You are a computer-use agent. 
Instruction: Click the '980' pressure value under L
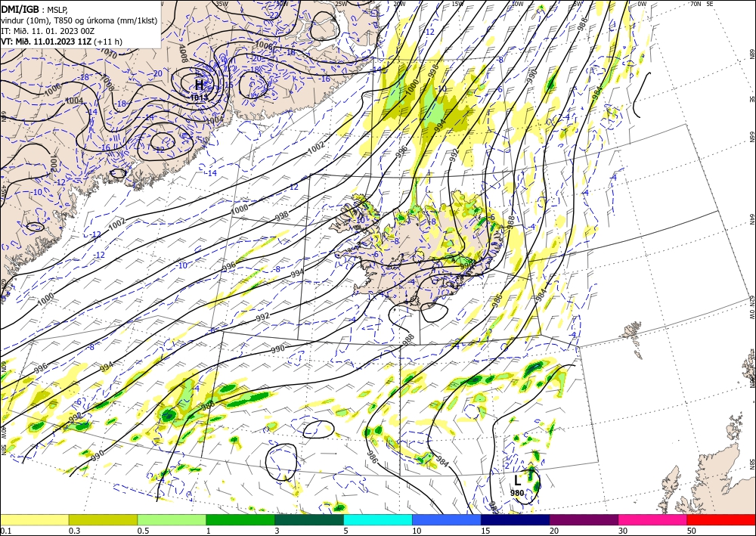coord(517,493)
